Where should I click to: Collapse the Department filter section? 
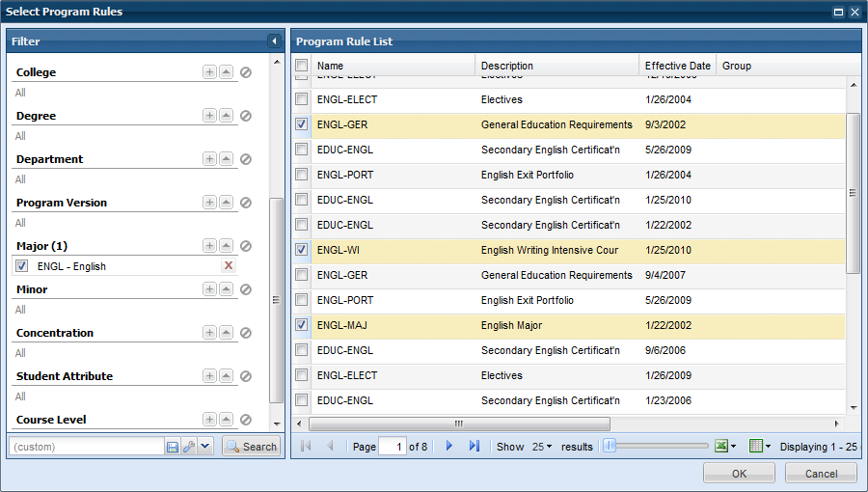pyautogui.click(x=226, y=159)
